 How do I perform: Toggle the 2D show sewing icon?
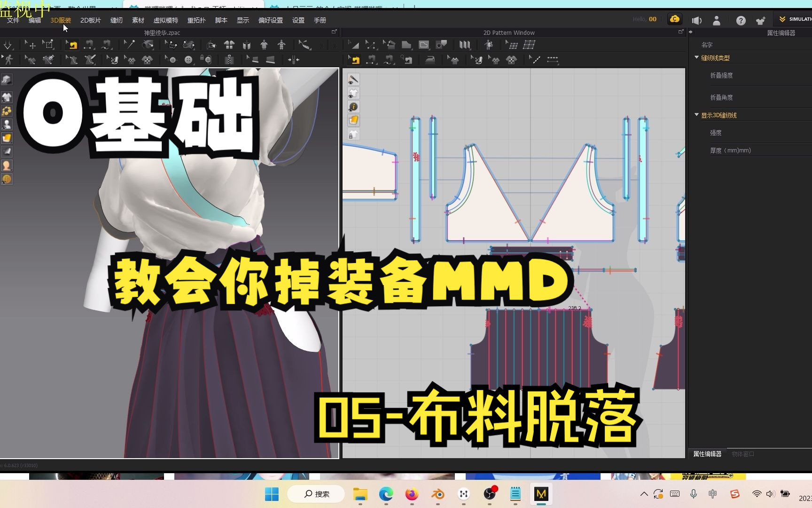tap(353, 79)
